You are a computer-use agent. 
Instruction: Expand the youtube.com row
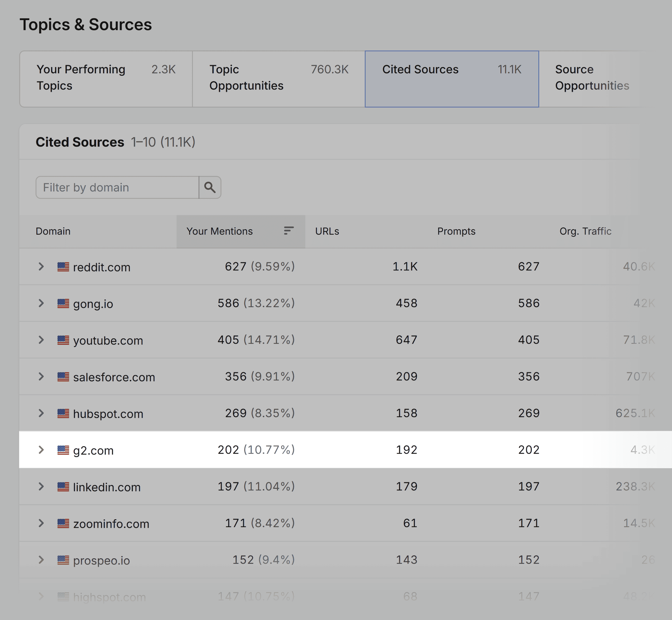41,339
